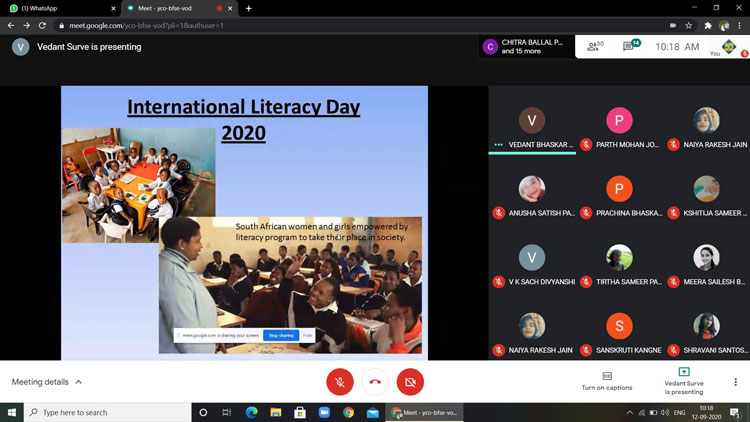Toggle the camera on/off button

[x=410, y=381]
